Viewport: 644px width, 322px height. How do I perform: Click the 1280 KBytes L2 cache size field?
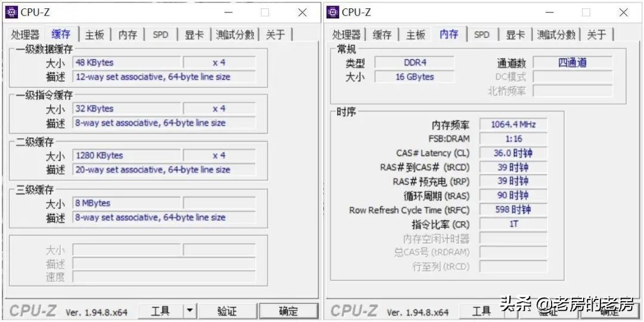point(126,155)
